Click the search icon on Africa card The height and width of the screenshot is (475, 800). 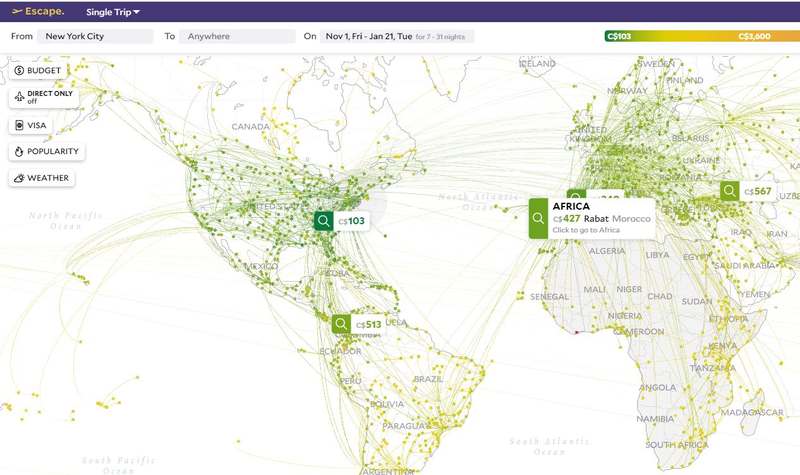(x=538, y=218)
